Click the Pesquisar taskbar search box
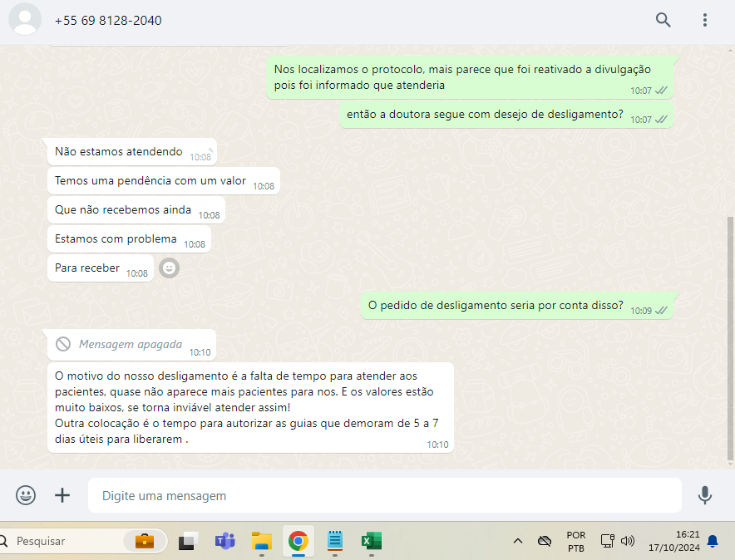735x560 pixels. [83, 541]
